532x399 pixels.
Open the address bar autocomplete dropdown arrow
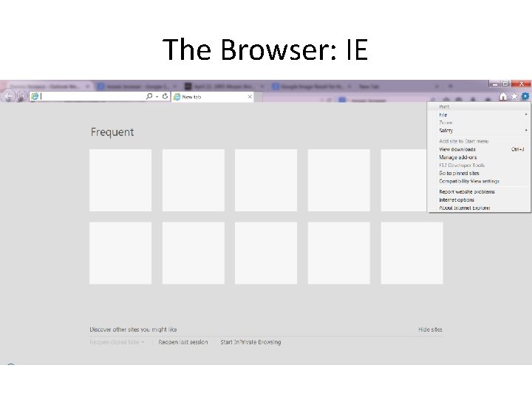click(157, 97)
